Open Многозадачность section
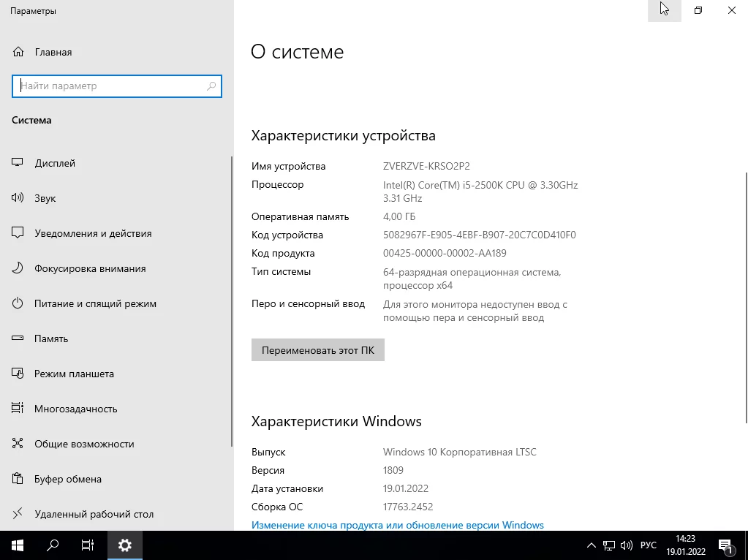This screenshot has width=748, height=560. (76, 409)
